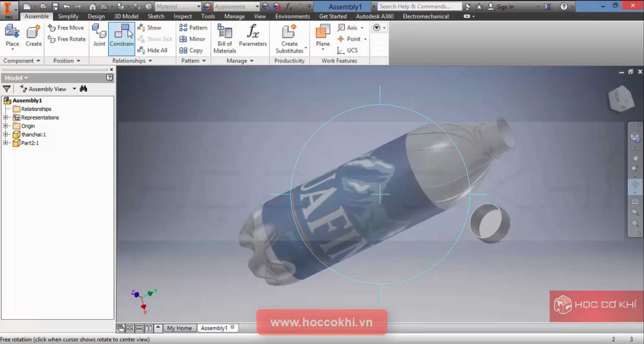Image resolution: width=644 pixels, height=344 pixels.
Task: Undo the last action
Action: coord(66,6)
